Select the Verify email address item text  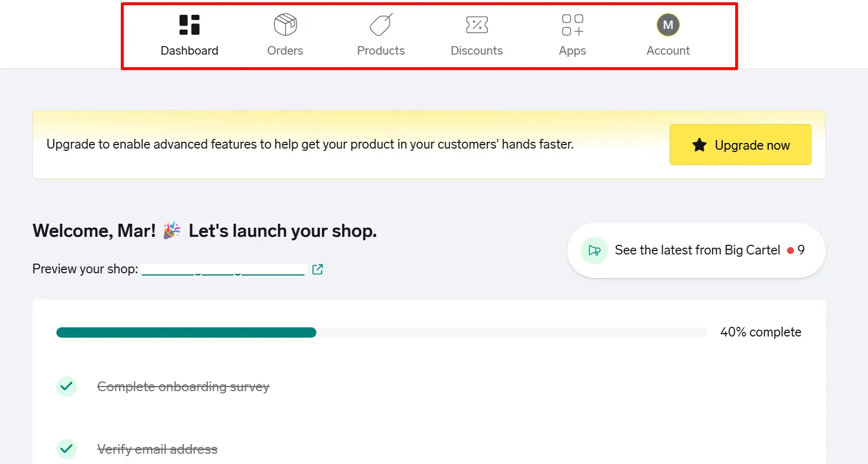coord(157,449)
